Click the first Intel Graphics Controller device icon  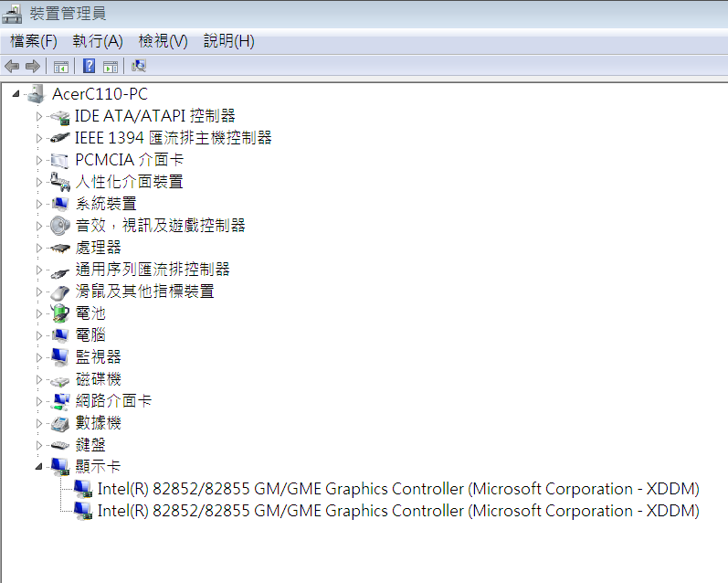(x=82, y=489)
